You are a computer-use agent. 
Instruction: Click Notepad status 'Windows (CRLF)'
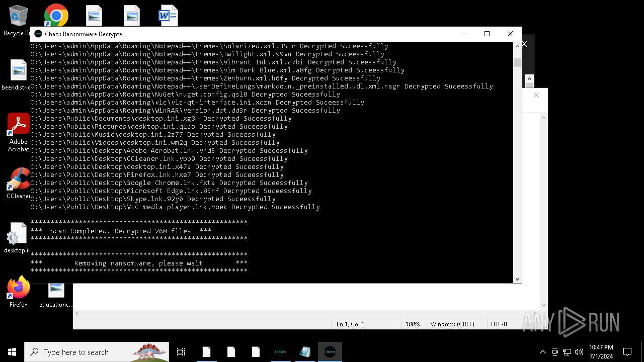[x=452, y=324]
